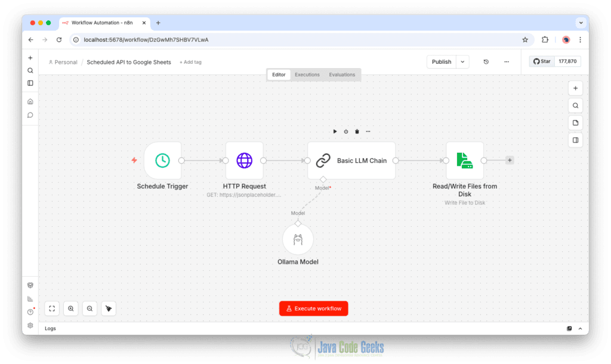The image size is (611, 364).
Task: Deactivate Basic LLM Chain via power icon
Action: (x=346, y=131)
